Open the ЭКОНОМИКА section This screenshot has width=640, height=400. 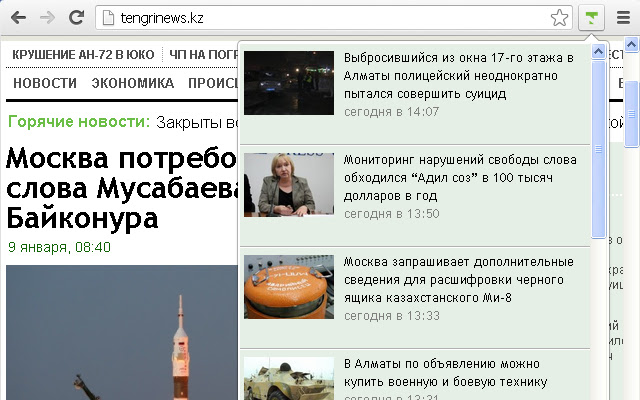[x=133, y=83]
